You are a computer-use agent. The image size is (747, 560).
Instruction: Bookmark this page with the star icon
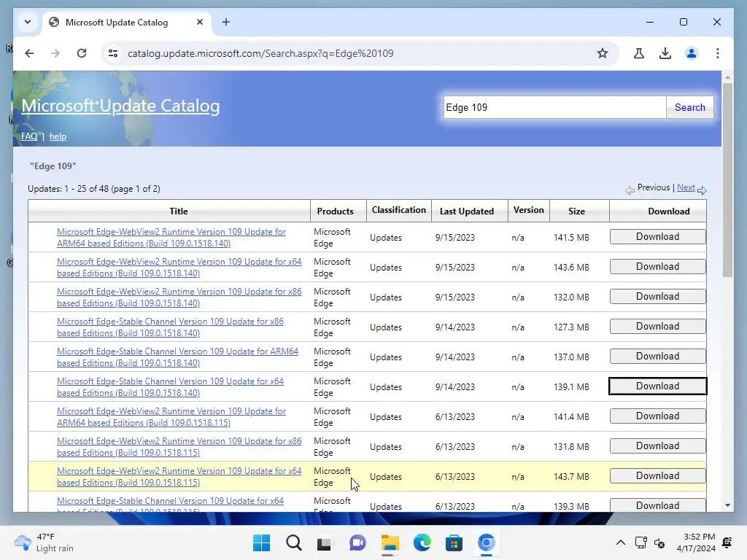click(x=603, y=53)
